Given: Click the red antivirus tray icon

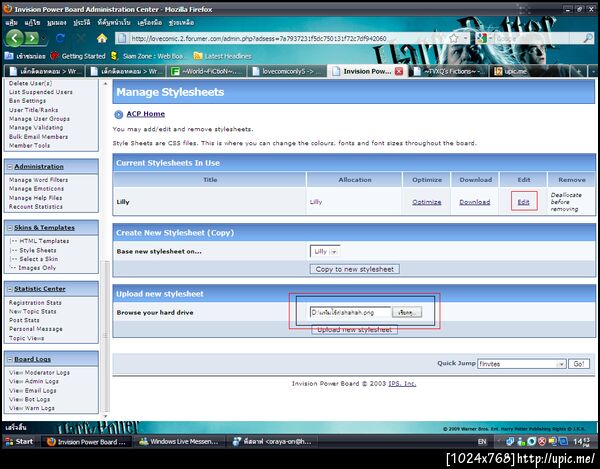Looking at the screenshot, I should tap(542, 442).
